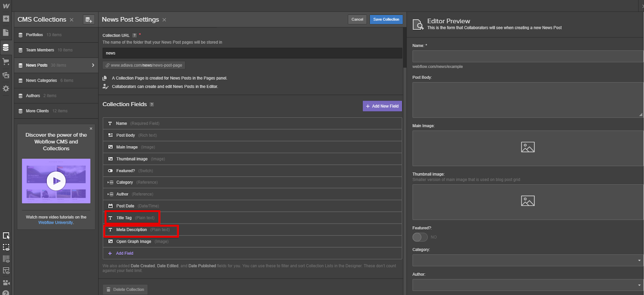Click into the Collection URL input
This screenshot has height=295, width=644.
pos(252,53)
